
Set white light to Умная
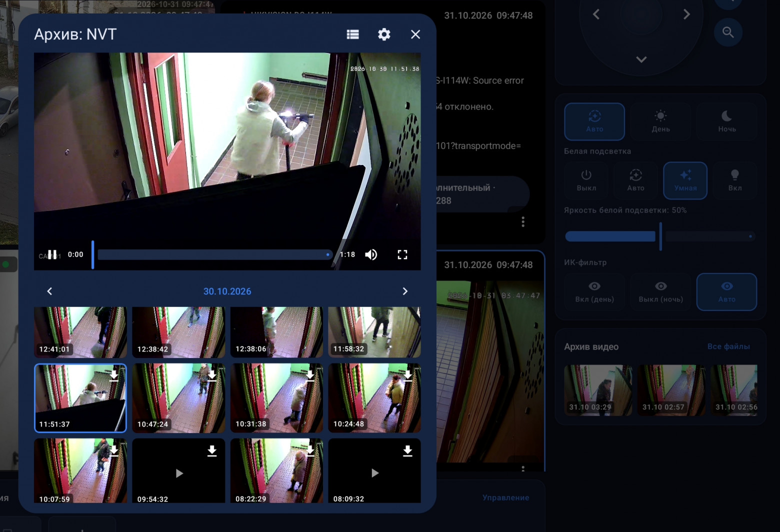click(685, 180)
